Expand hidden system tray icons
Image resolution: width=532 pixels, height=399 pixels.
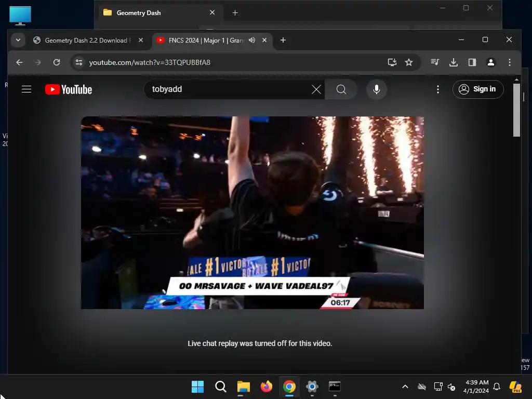coord(405,387)
